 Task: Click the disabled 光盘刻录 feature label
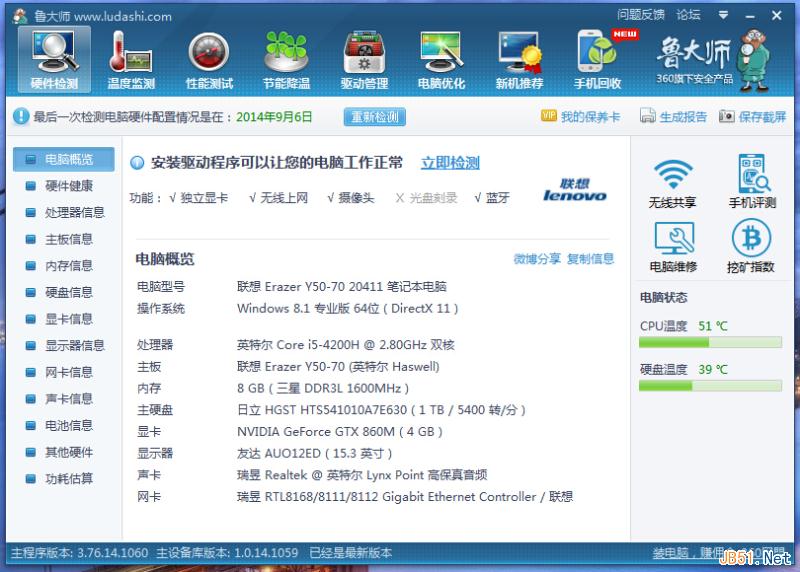point(427,198)
